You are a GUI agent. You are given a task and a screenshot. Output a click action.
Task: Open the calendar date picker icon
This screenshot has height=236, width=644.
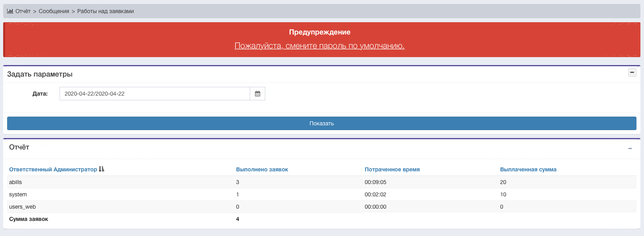(257, 94)
